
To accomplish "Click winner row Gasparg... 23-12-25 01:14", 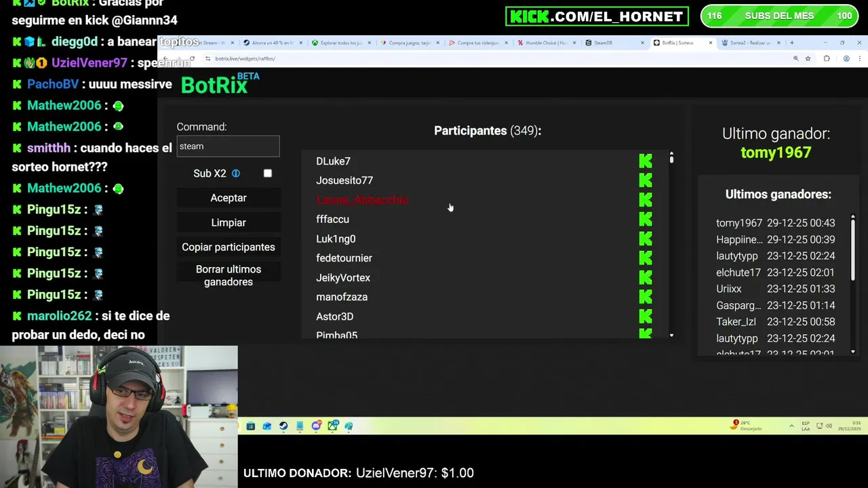I will pos(776,306).
